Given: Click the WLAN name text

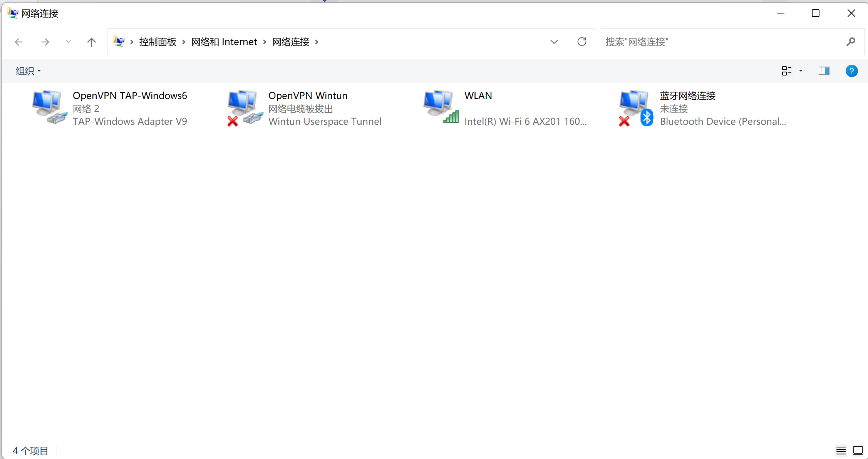Looking at the screenshot, I should [x=478, y=95].
